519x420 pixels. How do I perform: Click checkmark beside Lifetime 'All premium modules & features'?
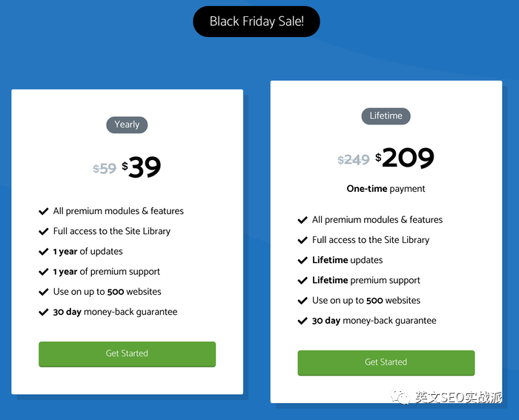(303, 220)
